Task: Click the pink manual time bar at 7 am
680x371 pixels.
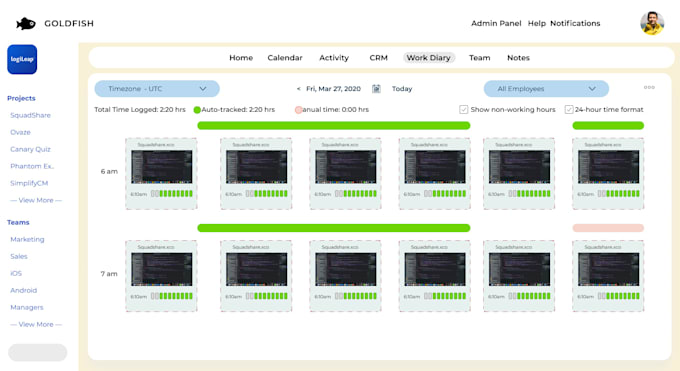Action: click(608, 228)
